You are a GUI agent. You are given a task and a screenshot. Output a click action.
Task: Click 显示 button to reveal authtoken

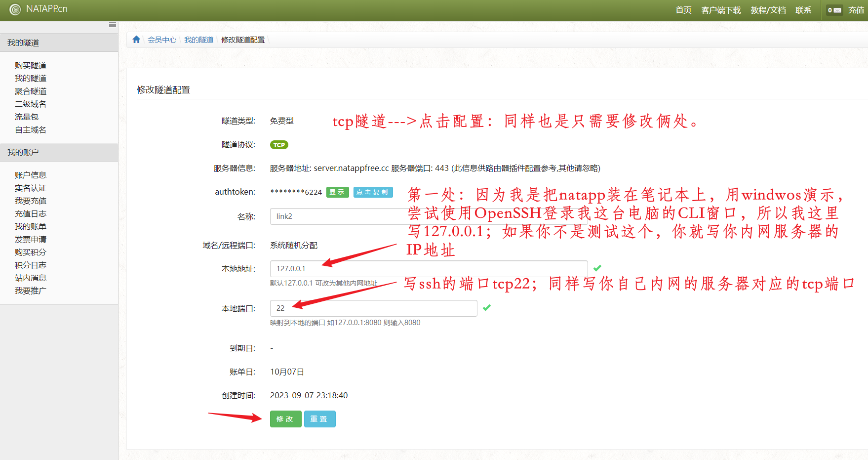click(338, 192)
